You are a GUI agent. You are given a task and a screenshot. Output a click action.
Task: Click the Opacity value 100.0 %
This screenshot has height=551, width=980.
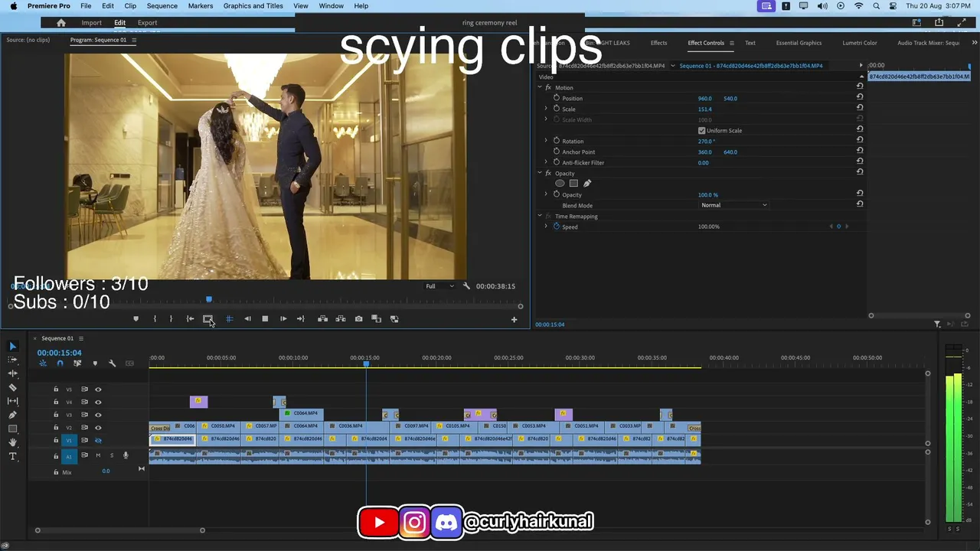click(707, 195)
